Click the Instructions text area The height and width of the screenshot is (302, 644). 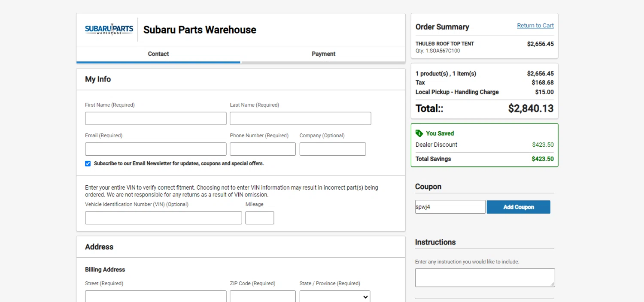coord(485,278)
